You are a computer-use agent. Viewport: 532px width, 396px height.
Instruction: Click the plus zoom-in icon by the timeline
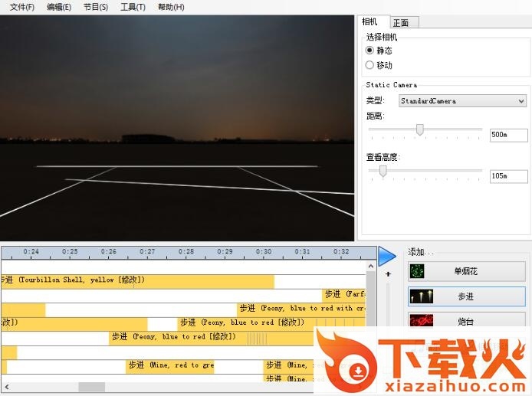[x=388, y=274]
